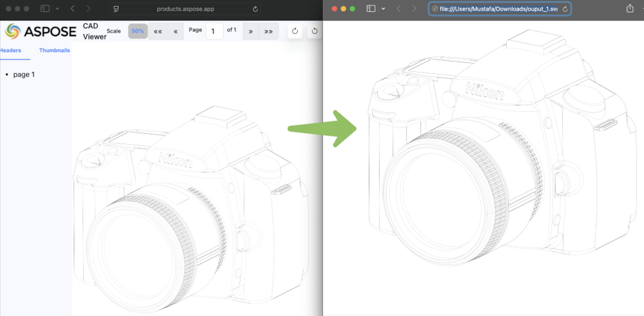Expand tab group chevron in right Safari window
This screenshot has width=644, height=316.
point(383,9)
